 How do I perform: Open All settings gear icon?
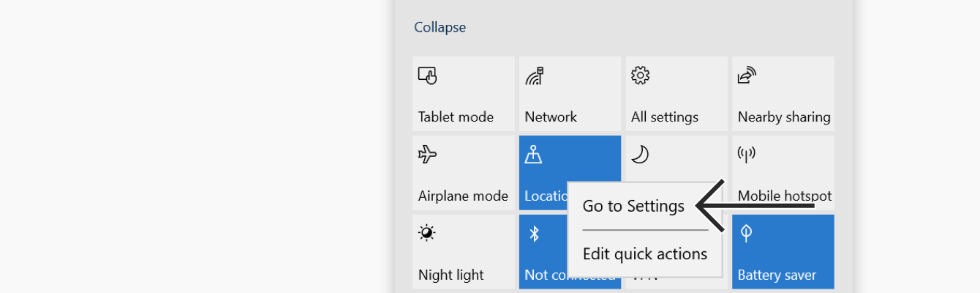[x=641, y=75]
